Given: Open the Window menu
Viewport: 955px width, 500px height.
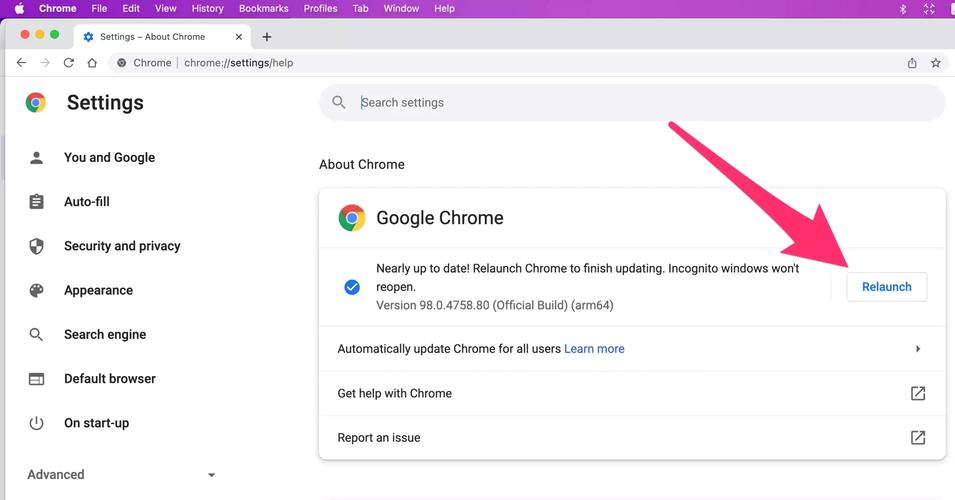Looking at the screenshot, I should (401, 9).
